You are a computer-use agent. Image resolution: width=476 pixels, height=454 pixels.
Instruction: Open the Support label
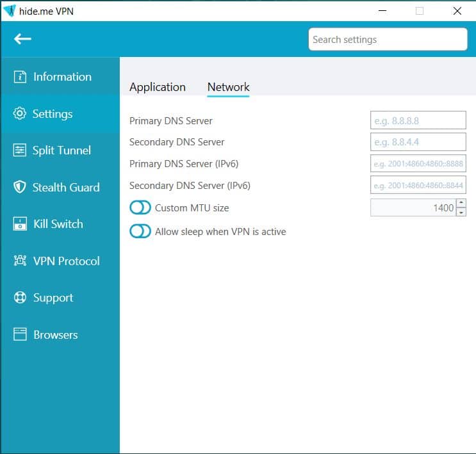click(53, 298)
